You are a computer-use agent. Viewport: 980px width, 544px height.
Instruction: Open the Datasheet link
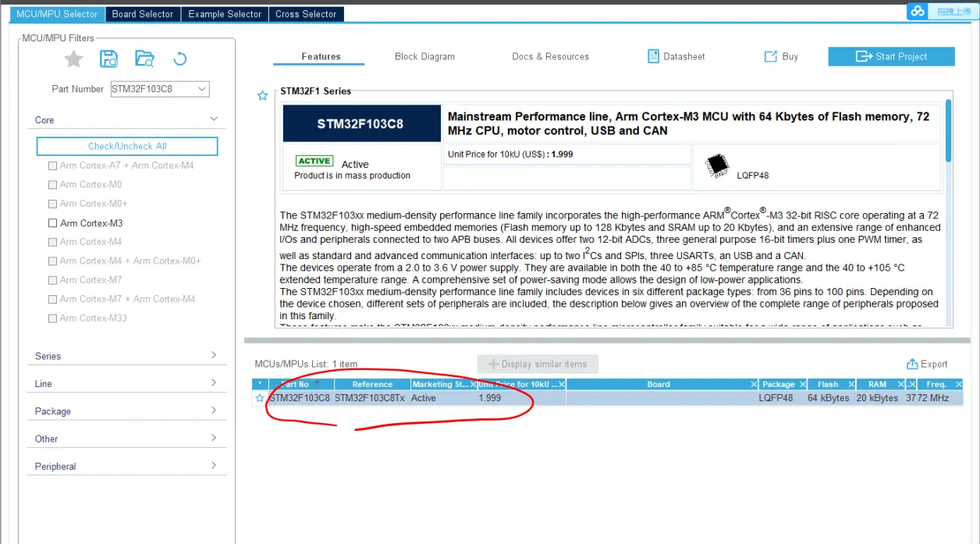point(676,56)
